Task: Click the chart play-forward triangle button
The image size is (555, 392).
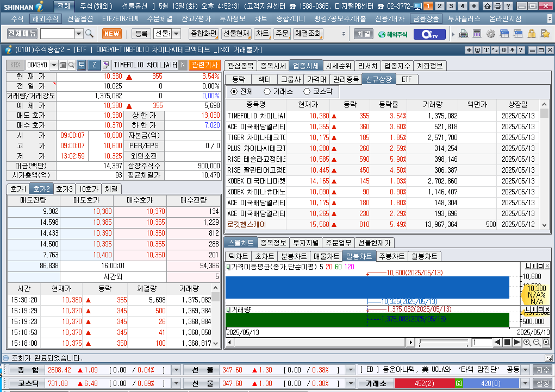Action: coord(516,342)
